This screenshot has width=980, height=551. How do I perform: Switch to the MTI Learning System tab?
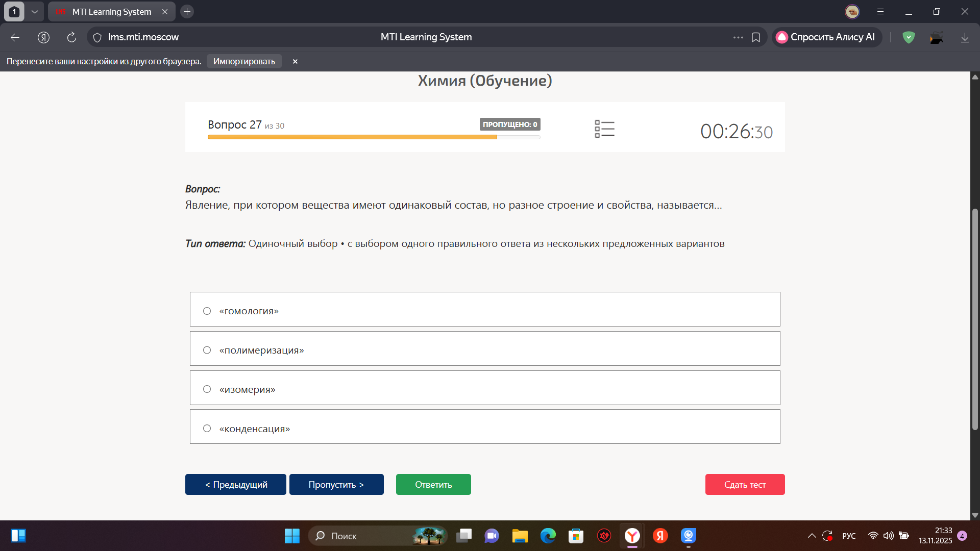[111, 11]
